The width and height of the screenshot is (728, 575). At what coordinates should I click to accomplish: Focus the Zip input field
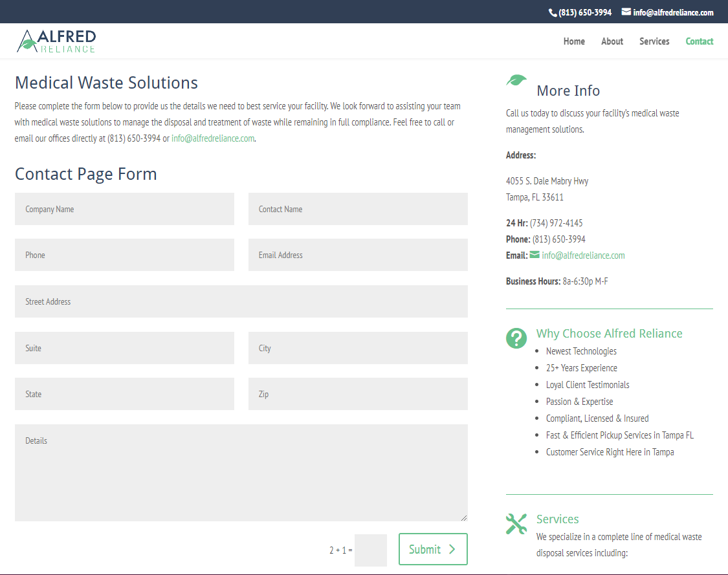coord(358,394)
